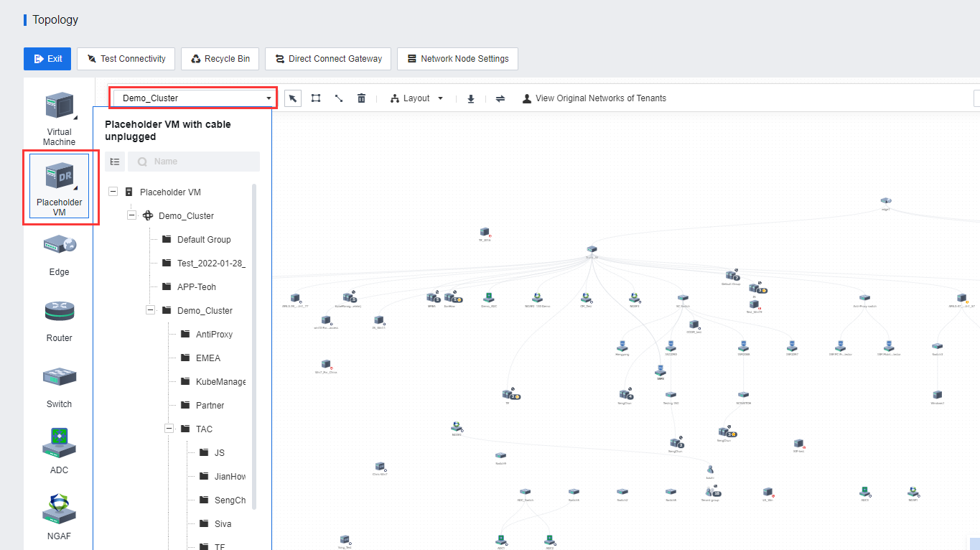Image resolution: width=980 pixels, height=550 pixels.
Task: Collapse the TAC folder node
Action: tap(169, 429)
